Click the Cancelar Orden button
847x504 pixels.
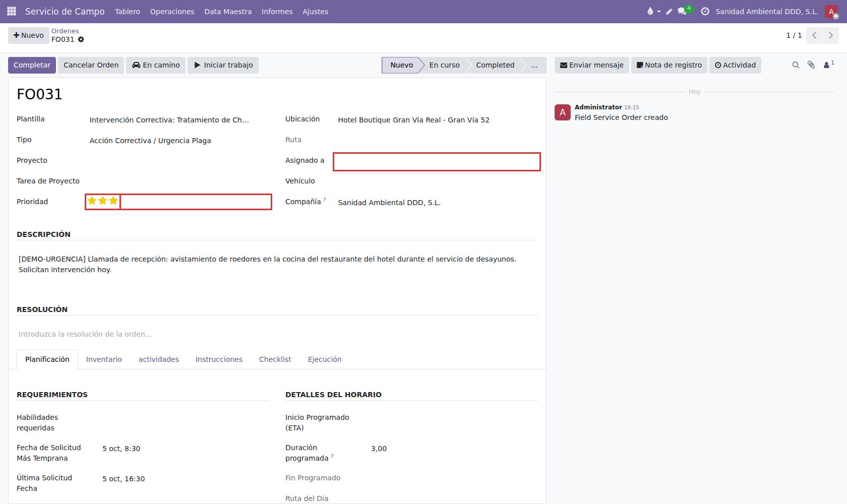click(x=91, y=65)
